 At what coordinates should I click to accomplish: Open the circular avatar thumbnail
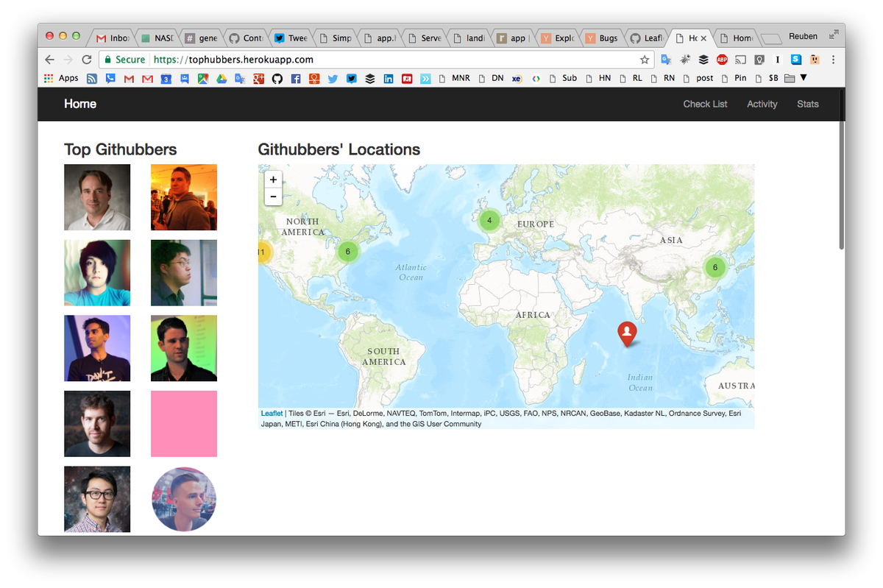(184, 499)
